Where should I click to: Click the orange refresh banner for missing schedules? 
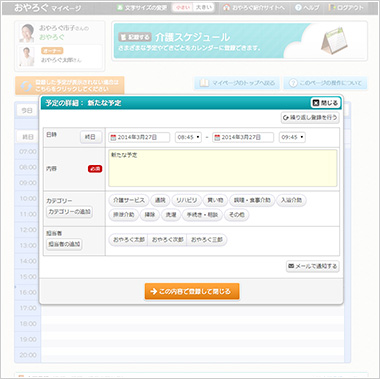[x=70, y=86]
